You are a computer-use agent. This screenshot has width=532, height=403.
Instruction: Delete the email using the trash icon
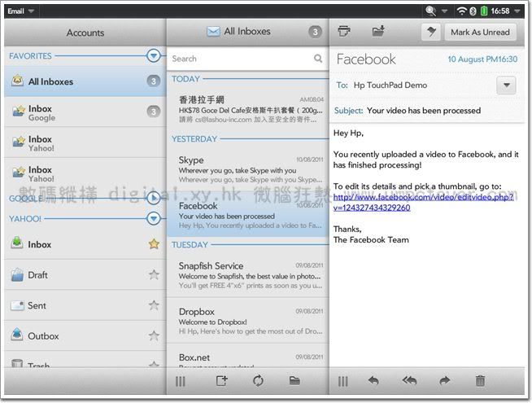pos(480,380)
